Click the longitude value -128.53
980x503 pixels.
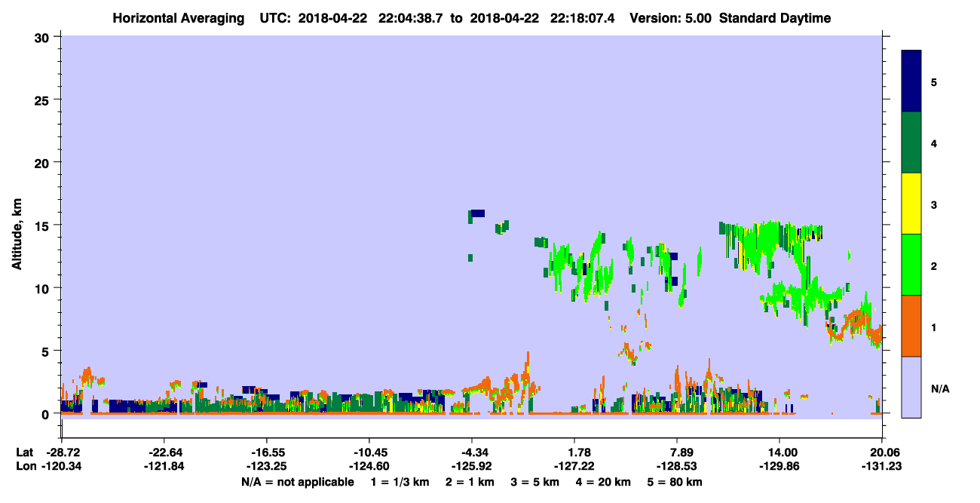coord(678,466)
